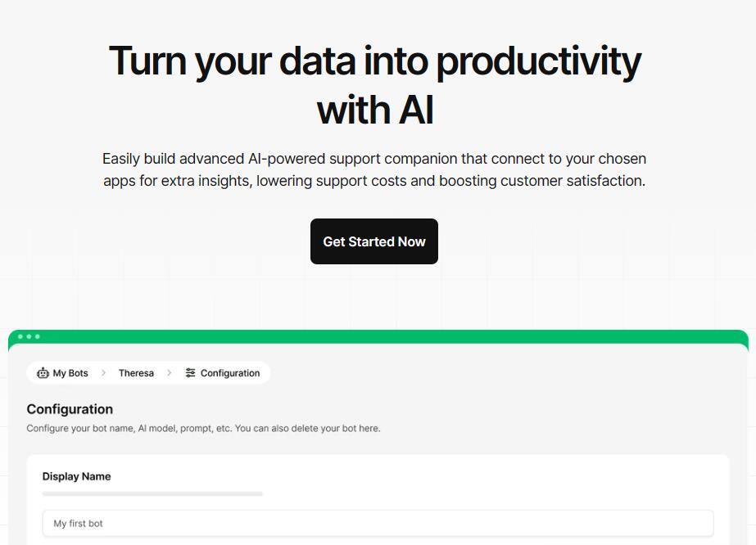Click the with AI headline line
Screen dimensions: 756x545
tap(375, 110)
